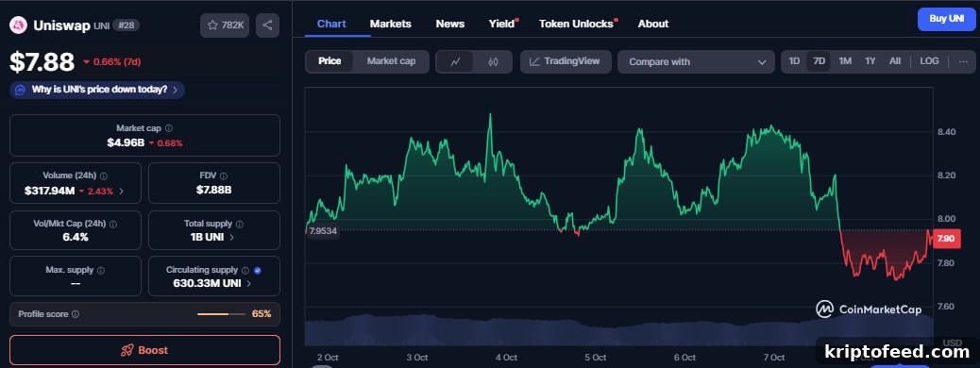Screen dimensions: 980x368
Task: Open the Compare with dropdown
Action: pos(696,62)
